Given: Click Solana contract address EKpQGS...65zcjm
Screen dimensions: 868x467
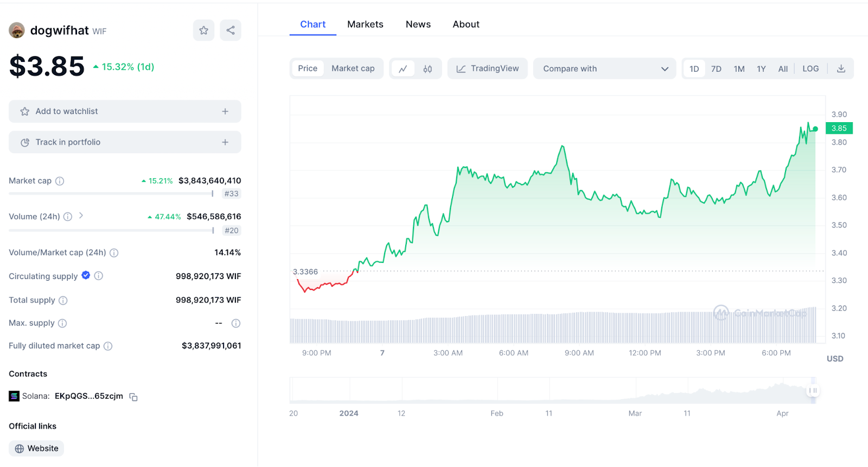Looking at the screenshot, I should tap(89, 396).
